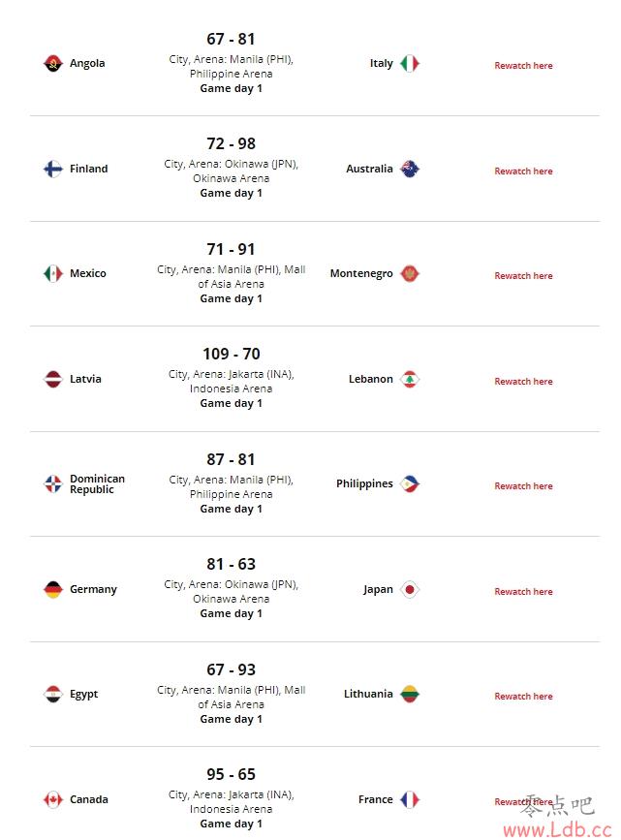Select the Dominican Republic flag icon
This screenshot has width=621, height=840.
coord(53,483)
